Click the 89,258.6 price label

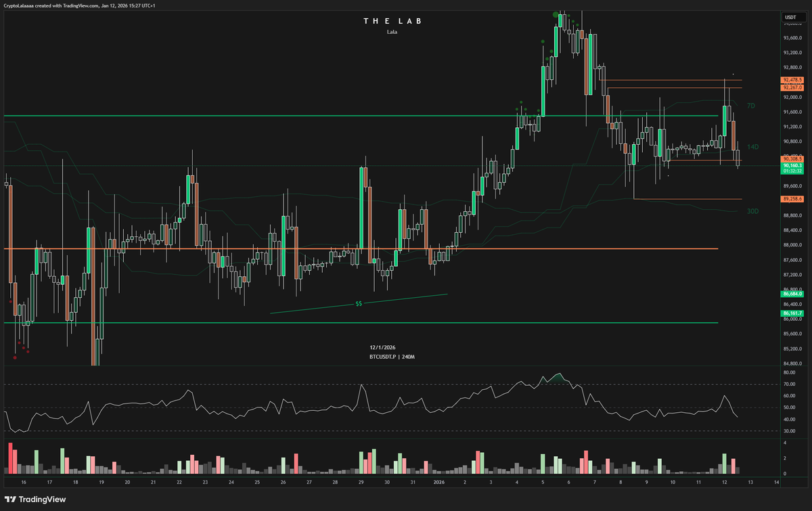point(792,199)
